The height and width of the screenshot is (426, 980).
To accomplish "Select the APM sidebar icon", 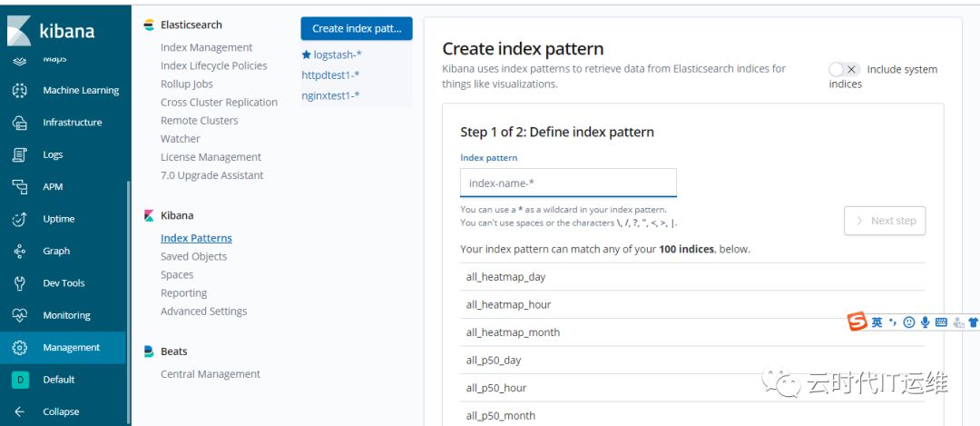I will (x=19, y=187).
